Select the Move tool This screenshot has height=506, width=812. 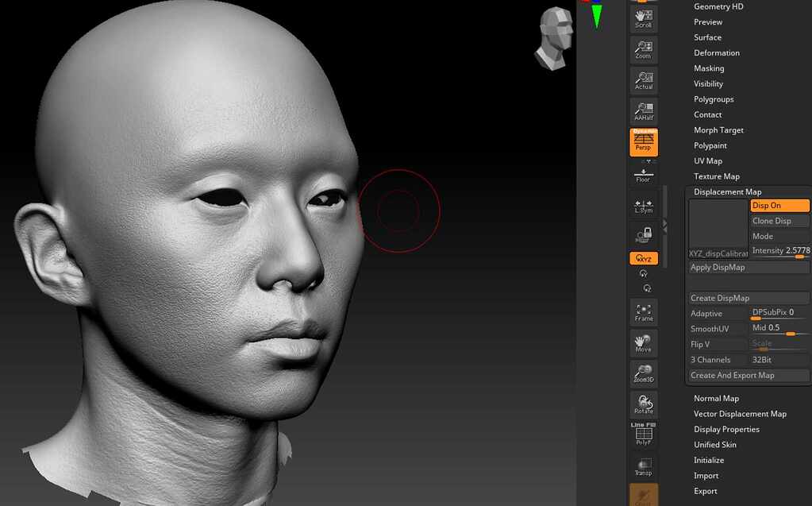[x=643, y=342]
